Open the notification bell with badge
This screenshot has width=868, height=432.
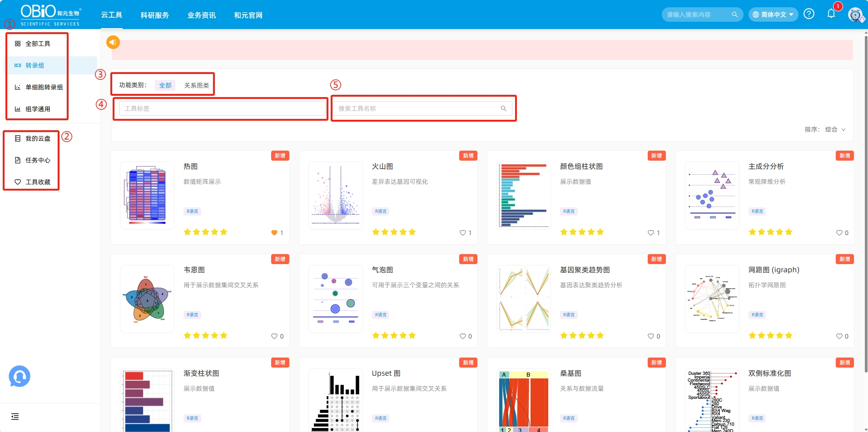(x=831, y=13)
